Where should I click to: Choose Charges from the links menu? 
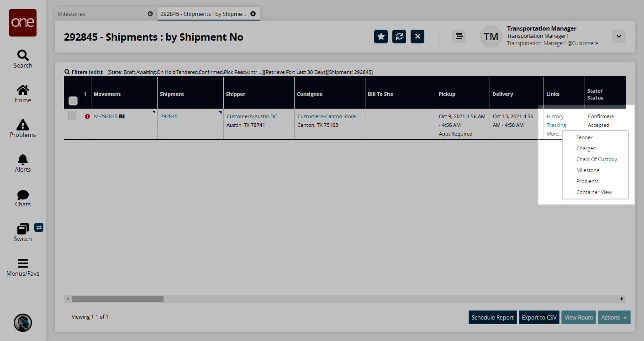pos(586,148)
